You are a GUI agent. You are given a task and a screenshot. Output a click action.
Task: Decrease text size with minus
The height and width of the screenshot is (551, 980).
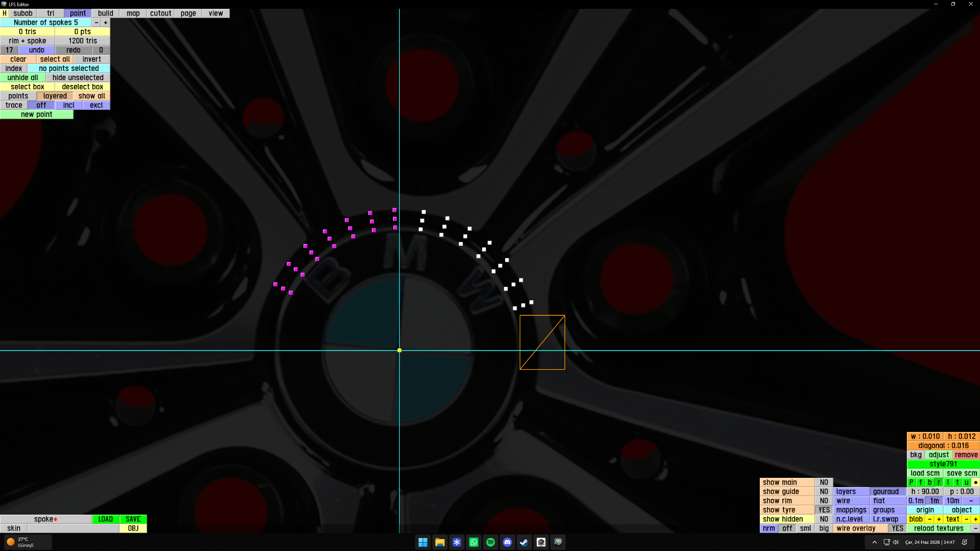[967, 519]
